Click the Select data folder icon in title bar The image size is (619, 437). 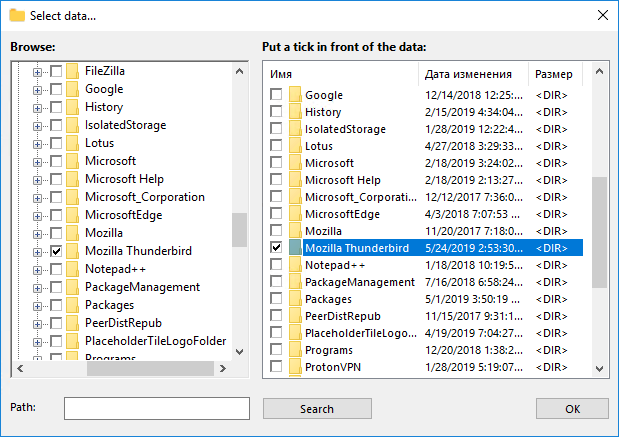pos(17,15)
